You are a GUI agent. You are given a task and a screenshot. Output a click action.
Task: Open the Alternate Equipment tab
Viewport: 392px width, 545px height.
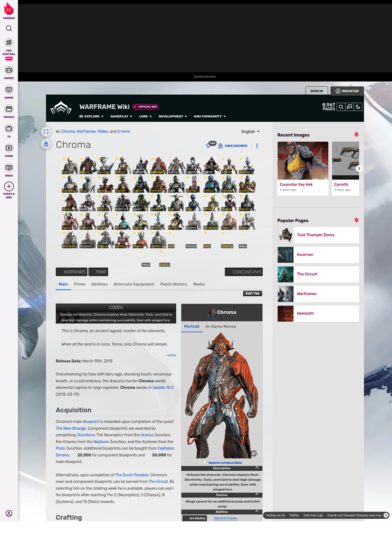coord(134,284)
